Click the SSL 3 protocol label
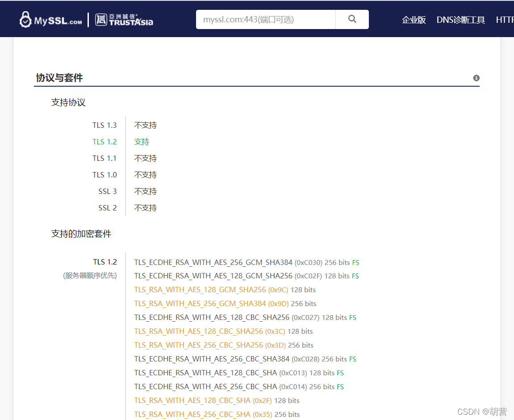Screen dimensions: 514x420 click(108, 191)
